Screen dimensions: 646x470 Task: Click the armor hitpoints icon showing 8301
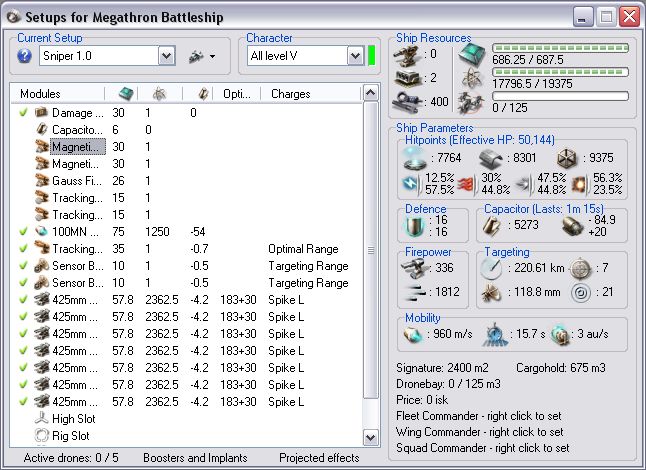(x=491, y=159)
